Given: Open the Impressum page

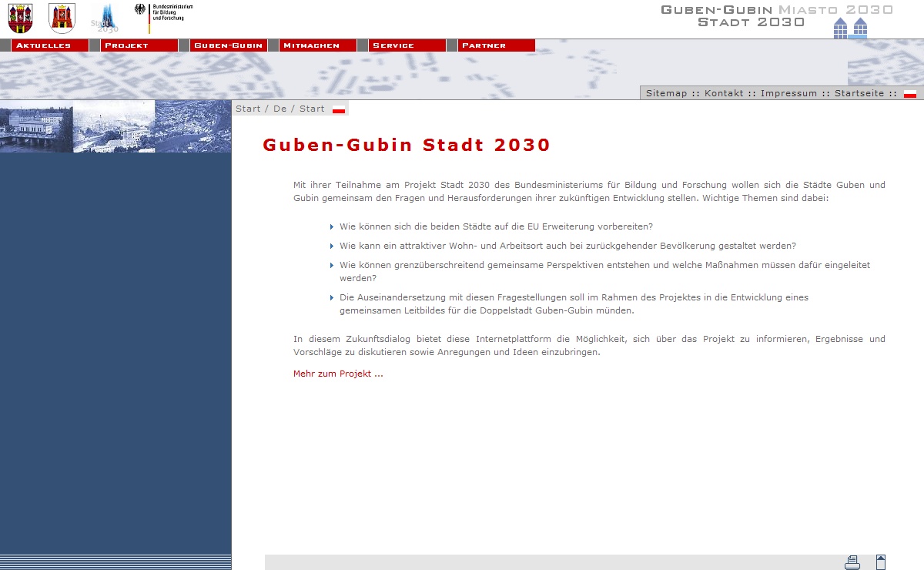Looking at the screenshot, I should pos(788,93).
